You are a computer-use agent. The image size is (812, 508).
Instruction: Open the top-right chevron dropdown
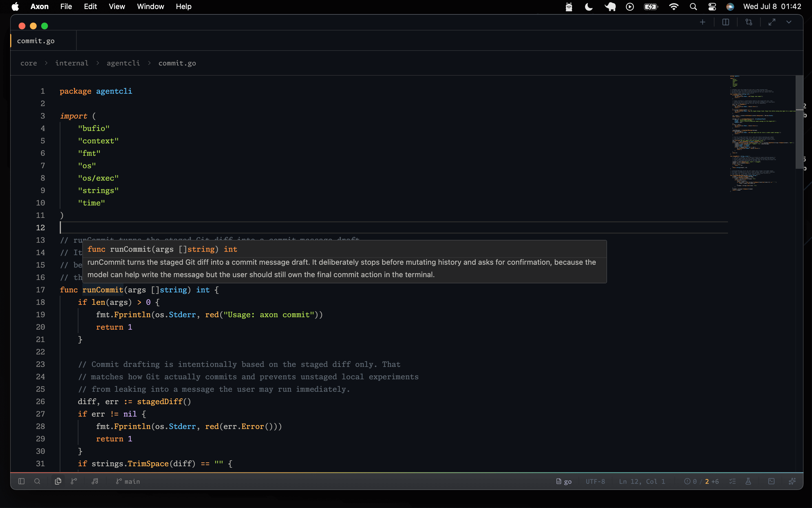[x=789, y=22]
